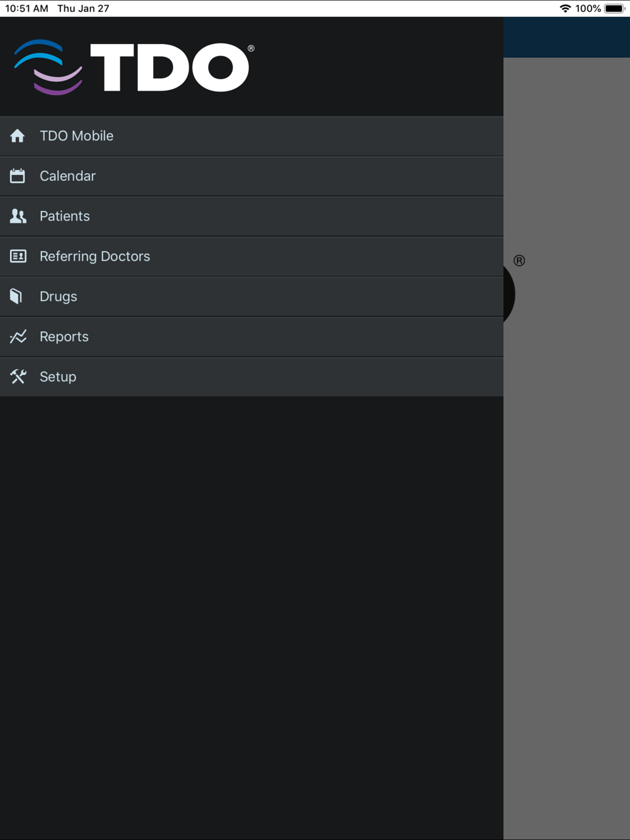Check the Wi-Fi status icon
The image size is (630, 840).
coord(565,8)
